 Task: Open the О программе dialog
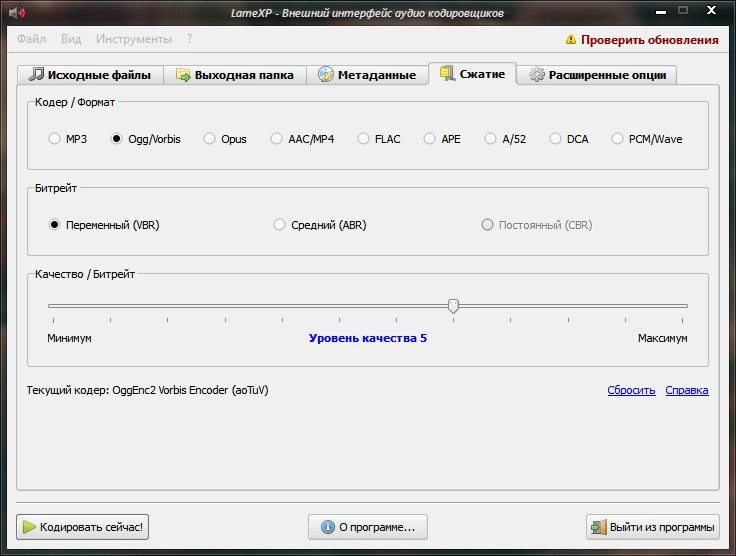368,527
